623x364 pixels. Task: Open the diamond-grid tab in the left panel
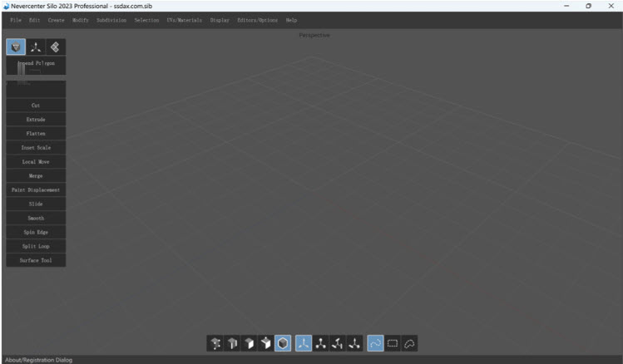(x=55, y=47)
